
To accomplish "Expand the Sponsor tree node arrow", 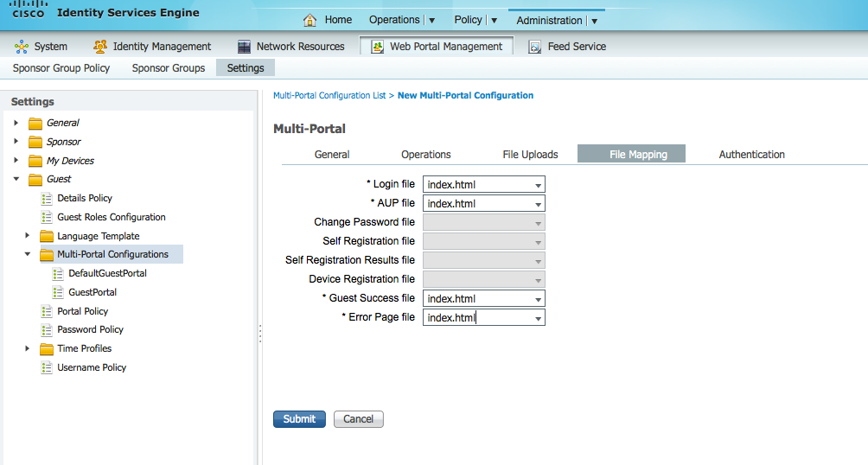I will point(16,142).
